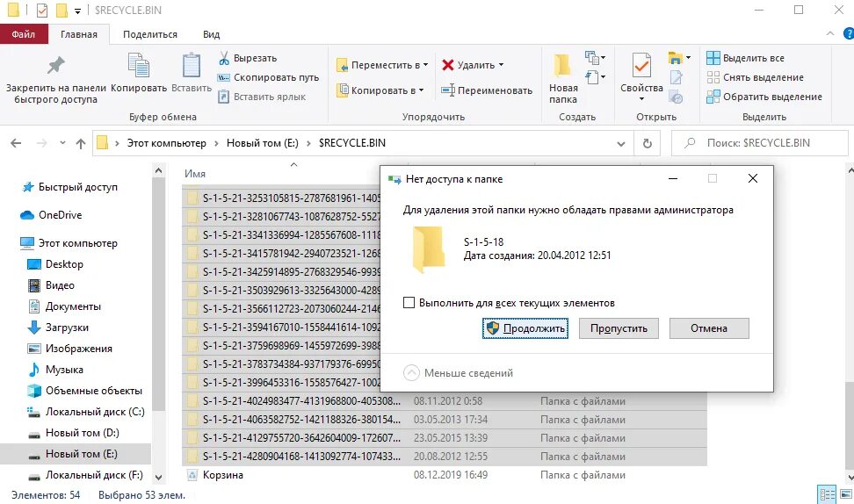Pin to Quick Access (Закрепить на панели)
The image size is (854, 504).
tap(55, 79)
